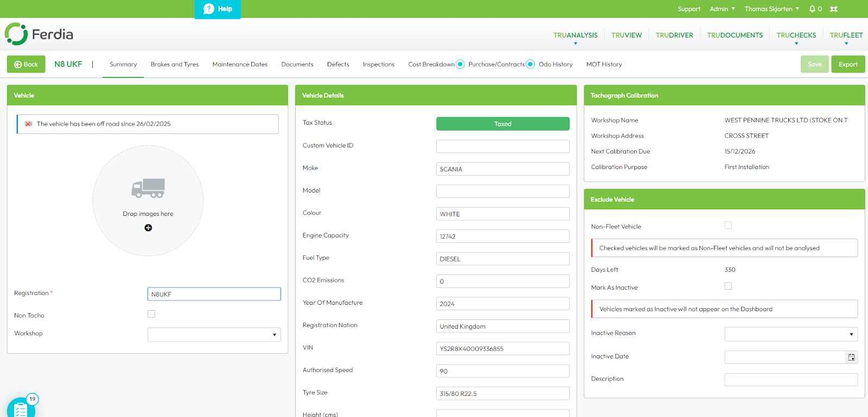The width and height of the screenshot is (868, 417).
Task: Switch to the MOT History tab
Action: tap(604, 65)
